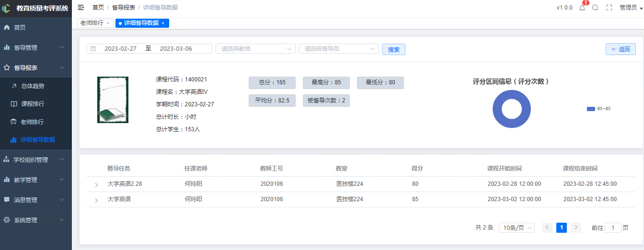The height and width of the screenshot is (250, 644).
Task: Expand the 大学英语2.28 table row
Action: tap(96, 185)
